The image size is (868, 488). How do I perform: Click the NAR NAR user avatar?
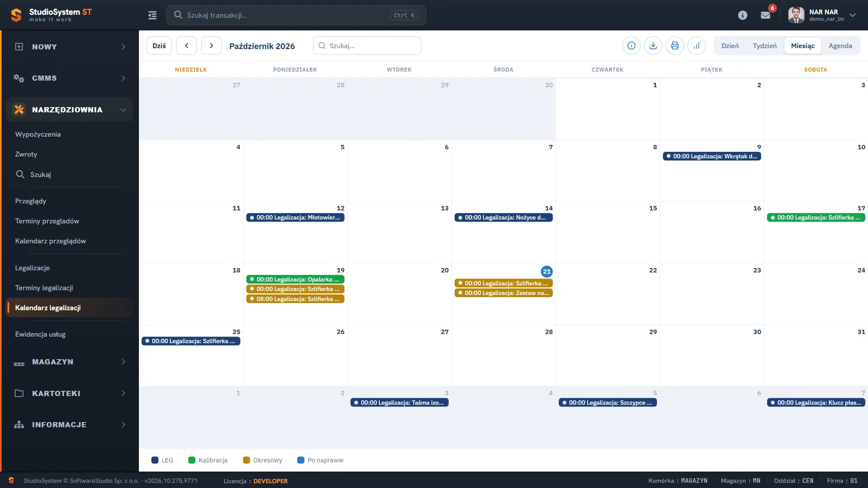point(796,15)
